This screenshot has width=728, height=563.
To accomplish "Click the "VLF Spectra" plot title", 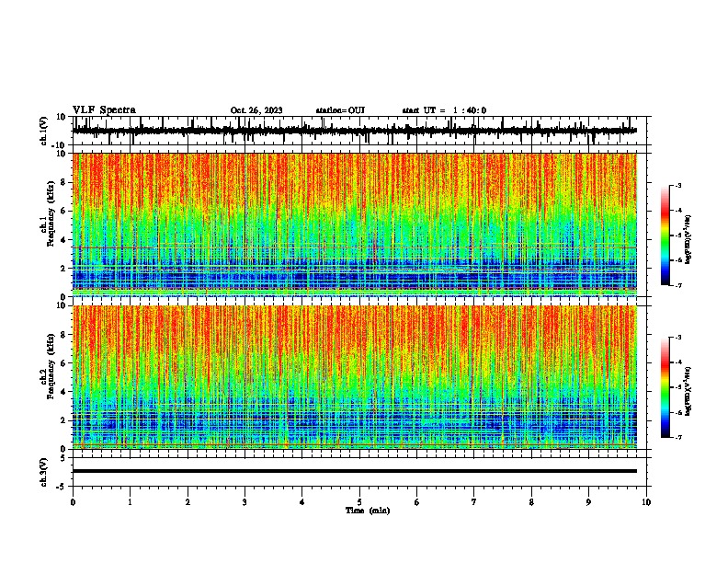I will tap(104, 110).
